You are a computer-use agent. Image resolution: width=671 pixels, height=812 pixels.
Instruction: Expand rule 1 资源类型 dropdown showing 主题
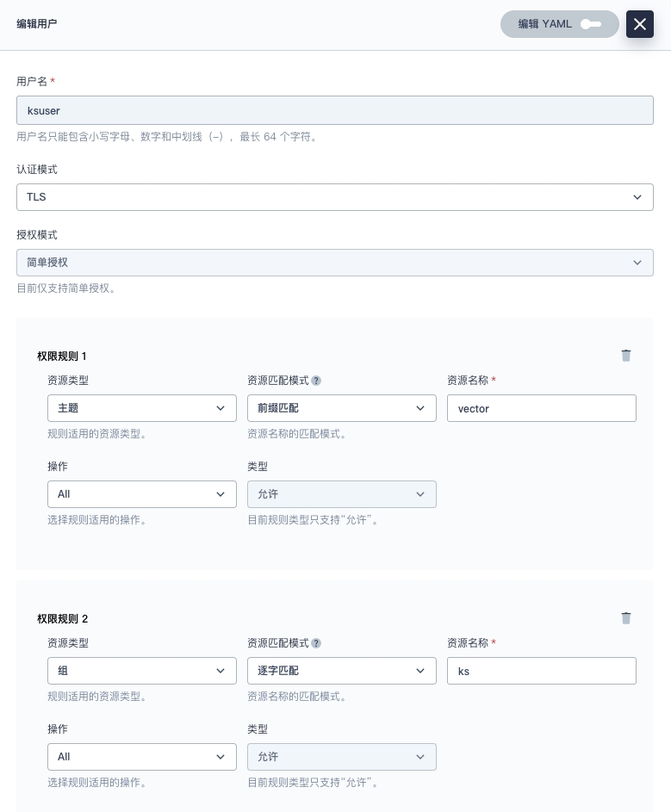141,408
